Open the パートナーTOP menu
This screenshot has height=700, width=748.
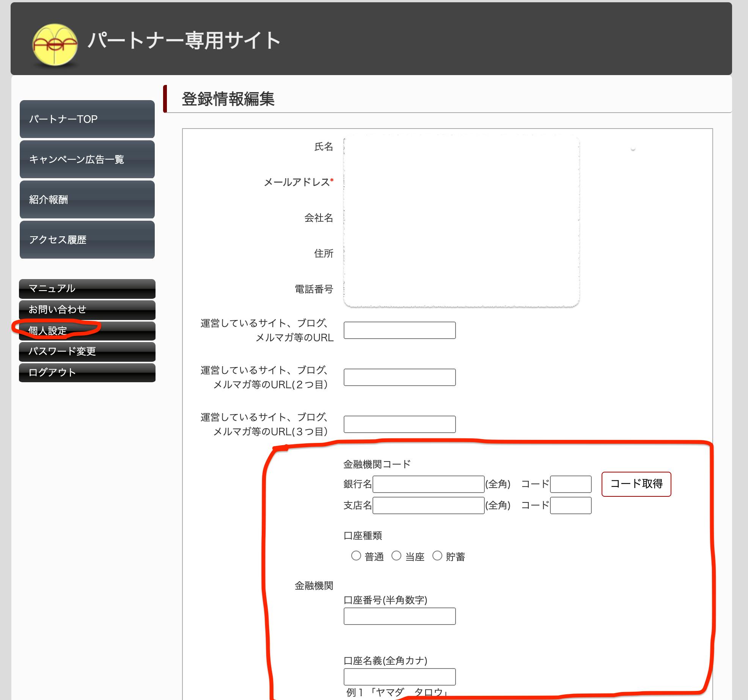87,119
